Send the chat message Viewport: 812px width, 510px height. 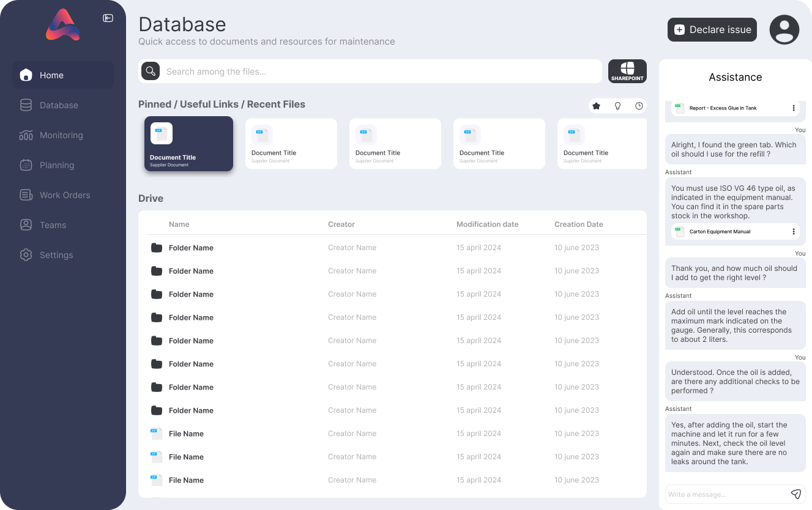pyautogui.click(x=796, y=494)
